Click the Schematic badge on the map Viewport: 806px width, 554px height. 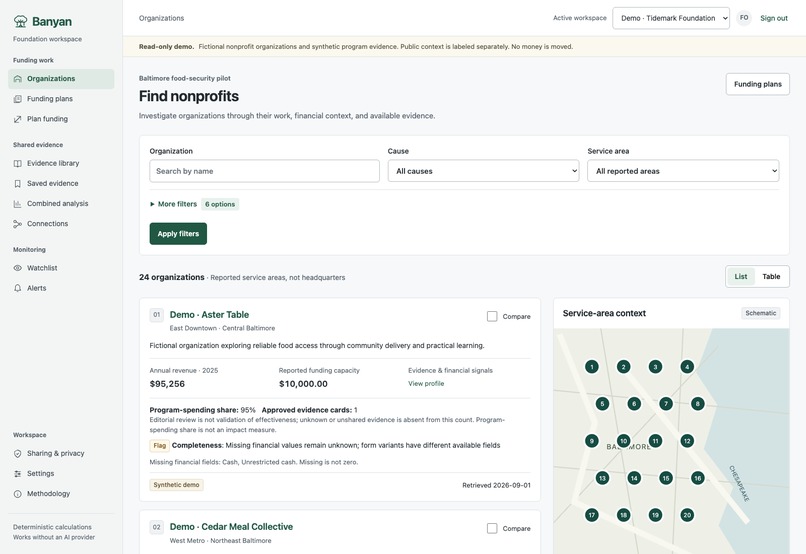pos(761,313)
